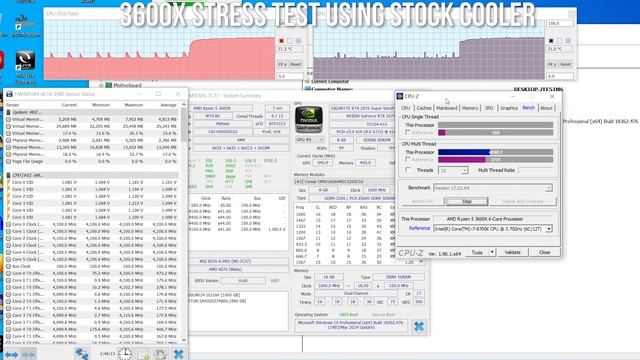Click the Maximum column header in HWiNFO sensors
Viewport: 640px width, 360px height.
(133, 105)
